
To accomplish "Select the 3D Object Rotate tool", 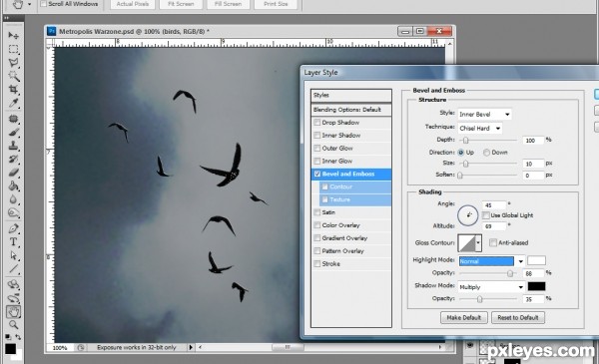I will (x=13, y=284).
